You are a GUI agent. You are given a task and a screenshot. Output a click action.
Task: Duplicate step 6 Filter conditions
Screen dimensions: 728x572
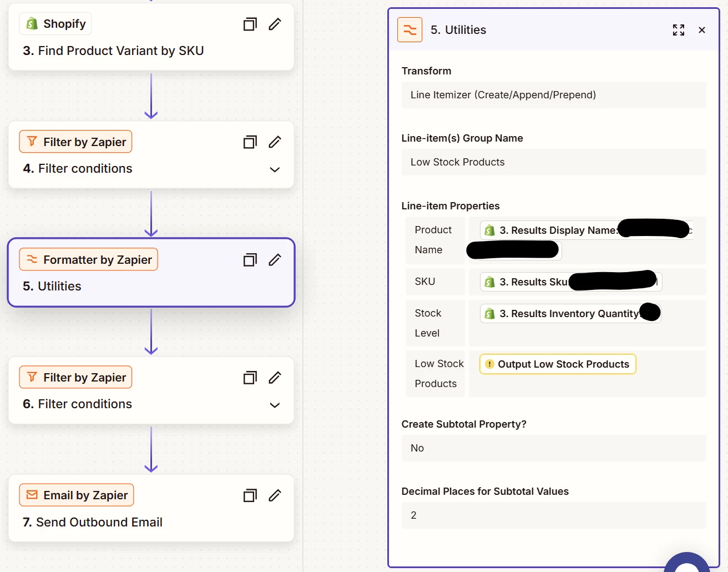pyautogui.click(x=250, y=378)
